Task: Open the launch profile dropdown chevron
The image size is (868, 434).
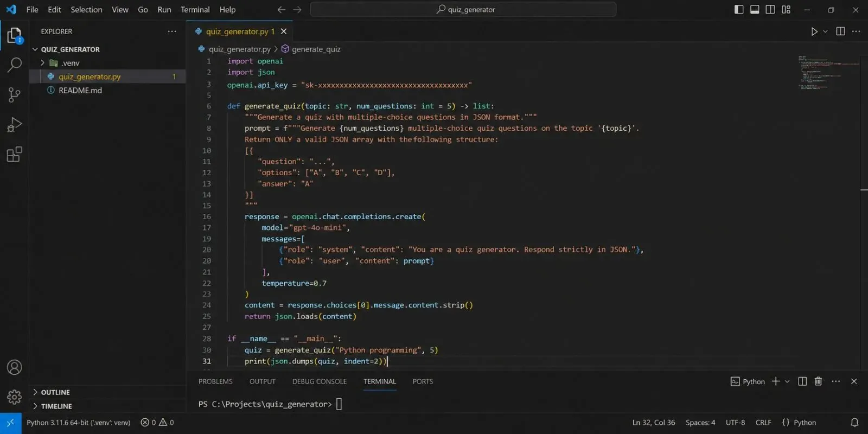Action: click(787, 381)
